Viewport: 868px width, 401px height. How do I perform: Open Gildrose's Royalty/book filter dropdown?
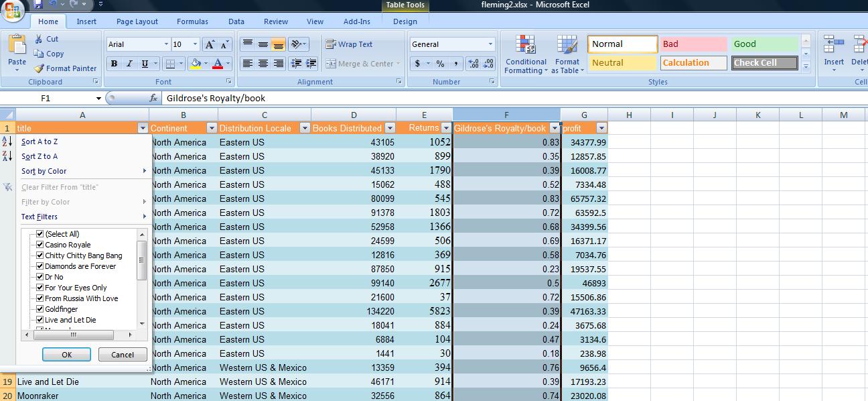coord(554,128)
